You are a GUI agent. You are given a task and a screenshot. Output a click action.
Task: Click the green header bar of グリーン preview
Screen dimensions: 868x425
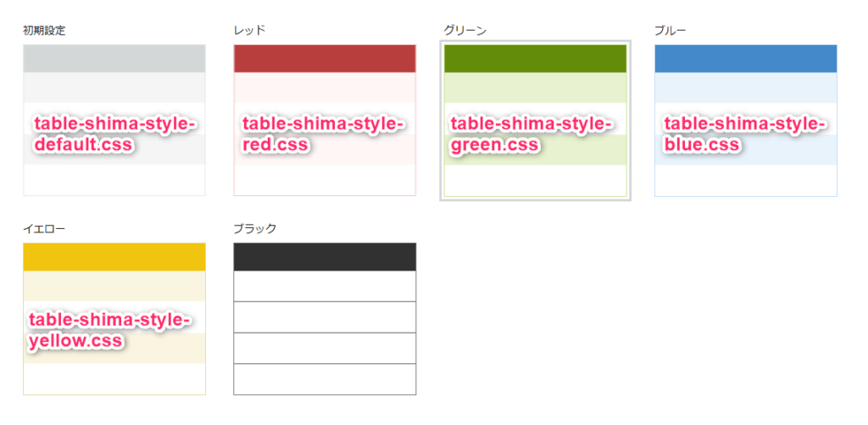click(535, 59)
